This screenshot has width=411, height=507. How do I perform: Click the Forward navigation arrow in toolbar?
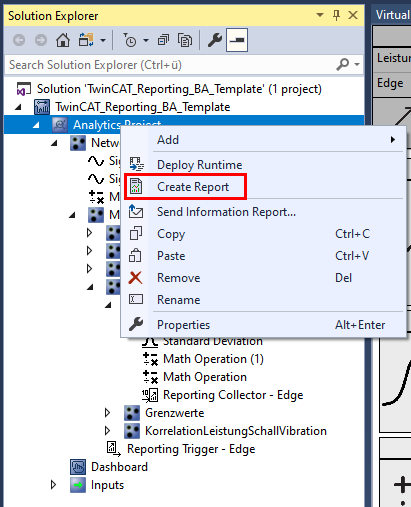tap(41, 40)
